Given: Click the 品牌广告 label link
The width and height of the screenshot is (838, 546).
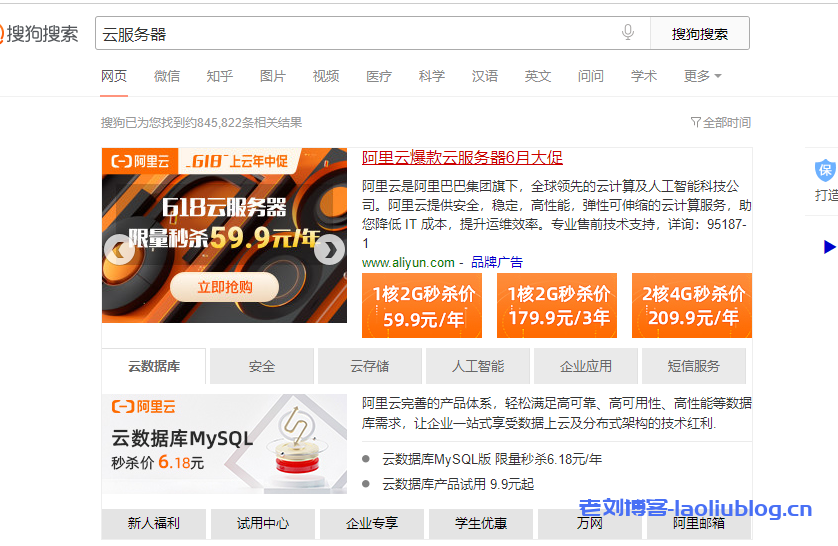Looking at the screenshot, I should pos(496,262).
